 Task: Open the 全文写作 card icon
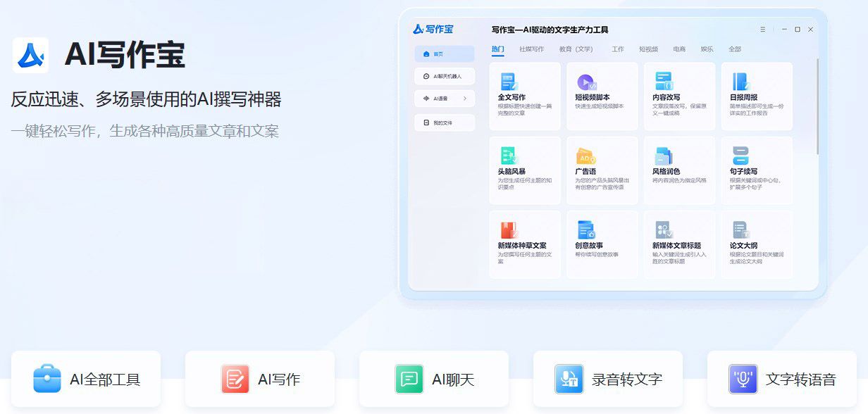tap(509, 82)
